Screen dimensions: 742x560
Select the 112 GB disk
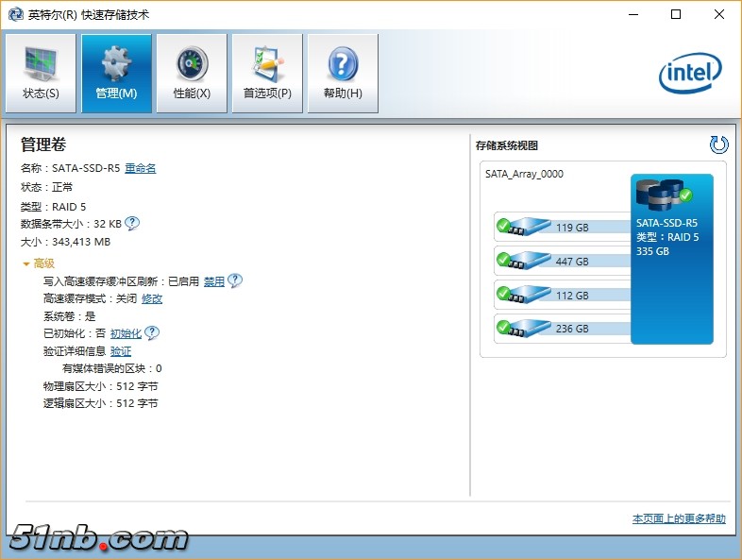pos(563,296)
